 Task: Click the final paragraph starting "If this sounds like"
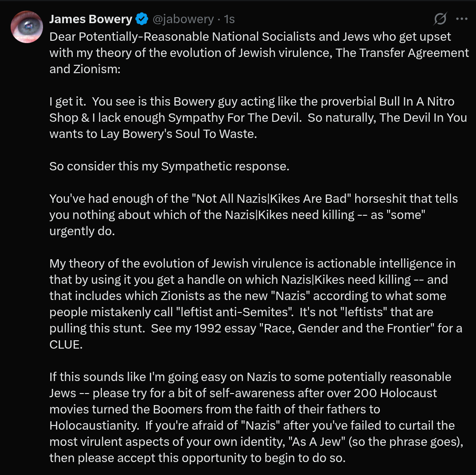pyautogui.click(x=257, y=417)
